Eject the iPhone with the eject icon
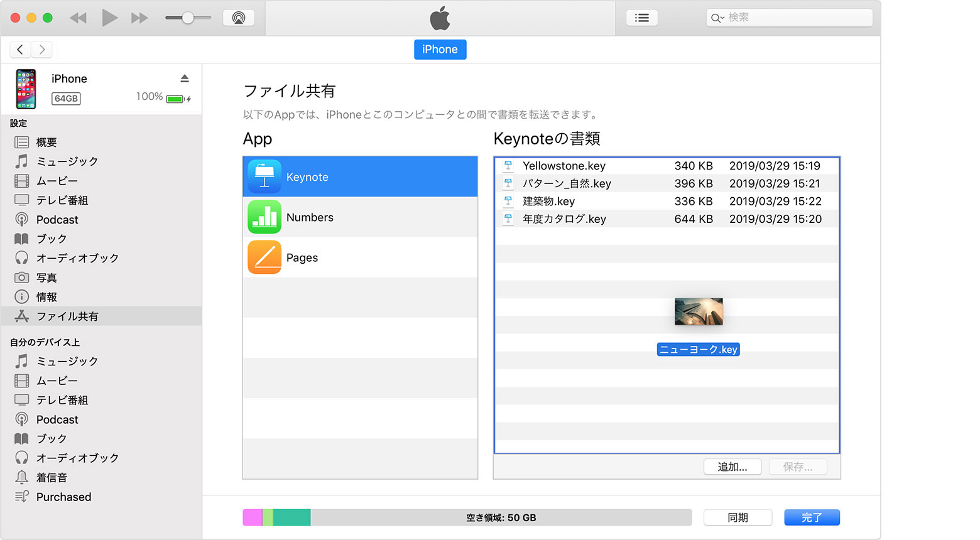 [x=185, y=78]
